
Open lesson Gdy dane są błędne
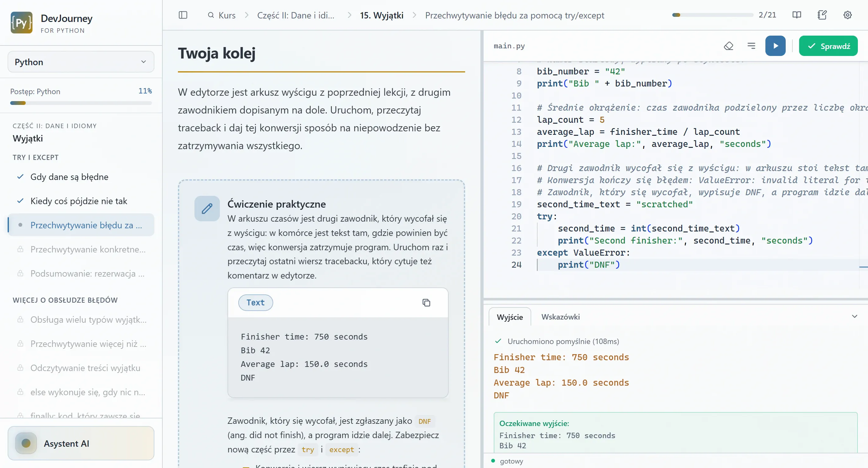[81, 177]
